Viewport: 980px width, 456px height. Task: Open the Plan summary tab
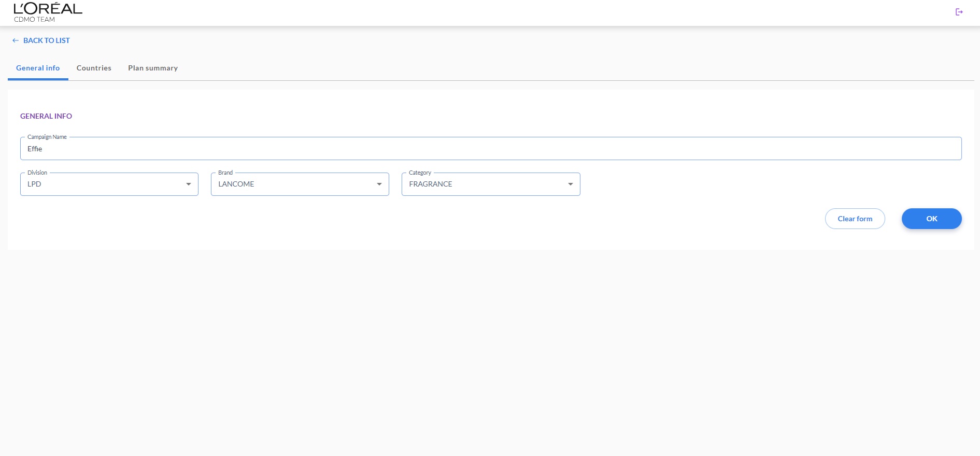153,68
